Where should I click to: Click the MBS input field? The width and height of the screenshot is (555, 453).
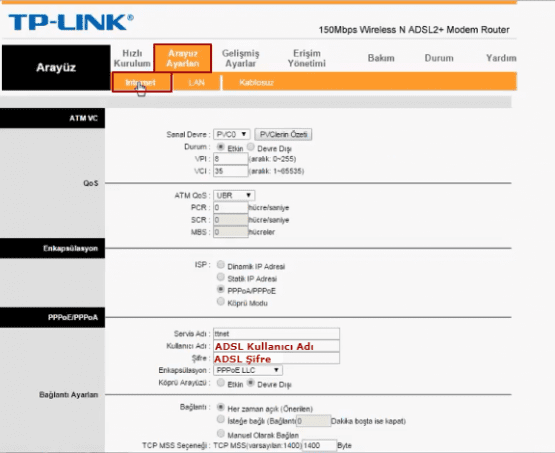tap(230, 232)
